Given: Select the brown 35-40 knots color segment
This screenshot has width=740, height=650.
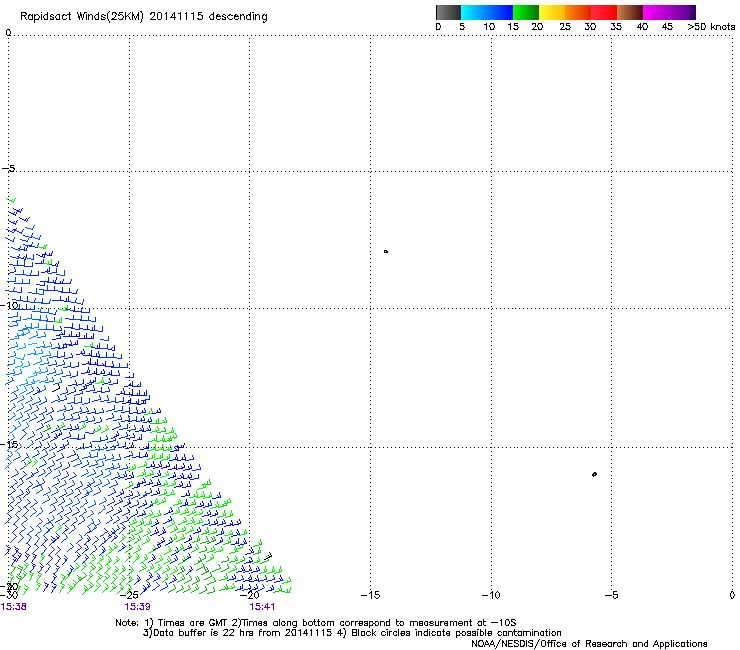Looking at the screenshot, I should coord(630,12).
